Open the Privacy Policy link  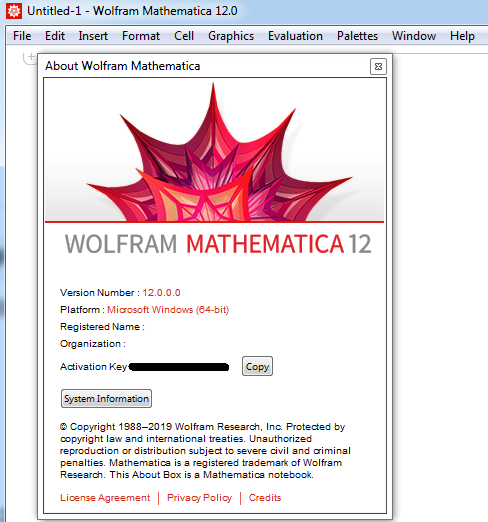pyautogui.click(x=199, y=497)
